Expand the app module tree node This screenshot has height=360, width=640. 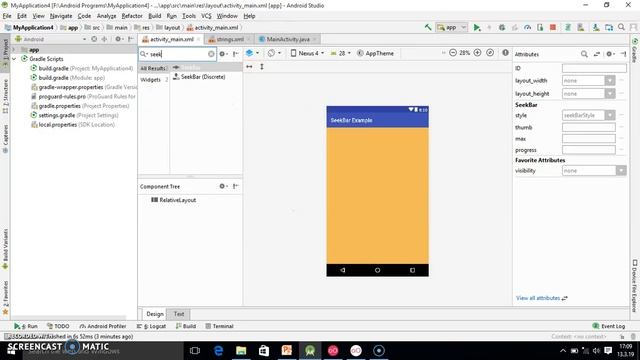(x=14, y=49)
